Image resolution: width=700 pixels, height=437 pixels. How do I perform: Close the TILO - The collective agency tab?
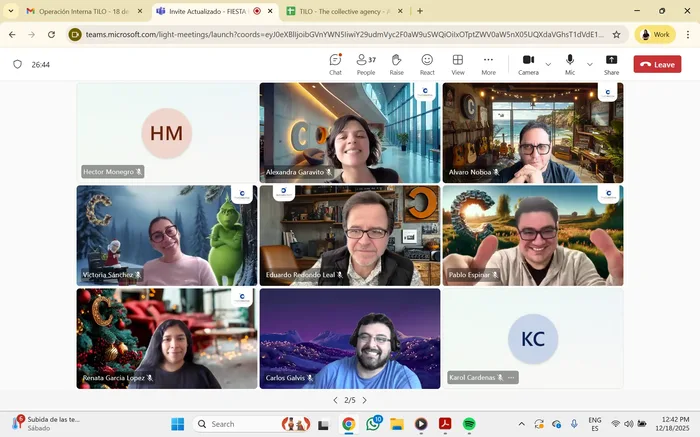click(400, 11)
